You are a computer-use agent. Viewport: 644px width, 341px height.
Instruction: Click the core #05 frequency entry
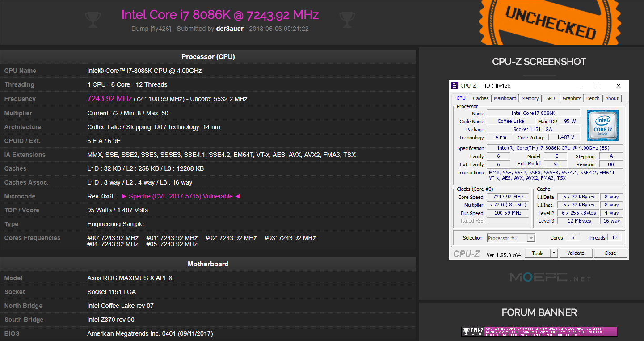tap(172, 244)
